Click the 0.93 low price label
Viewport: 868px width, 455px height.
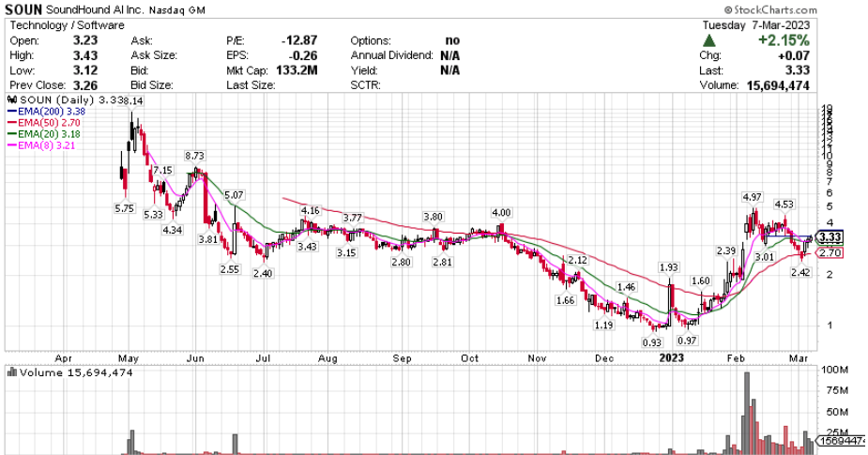(652, 342)
